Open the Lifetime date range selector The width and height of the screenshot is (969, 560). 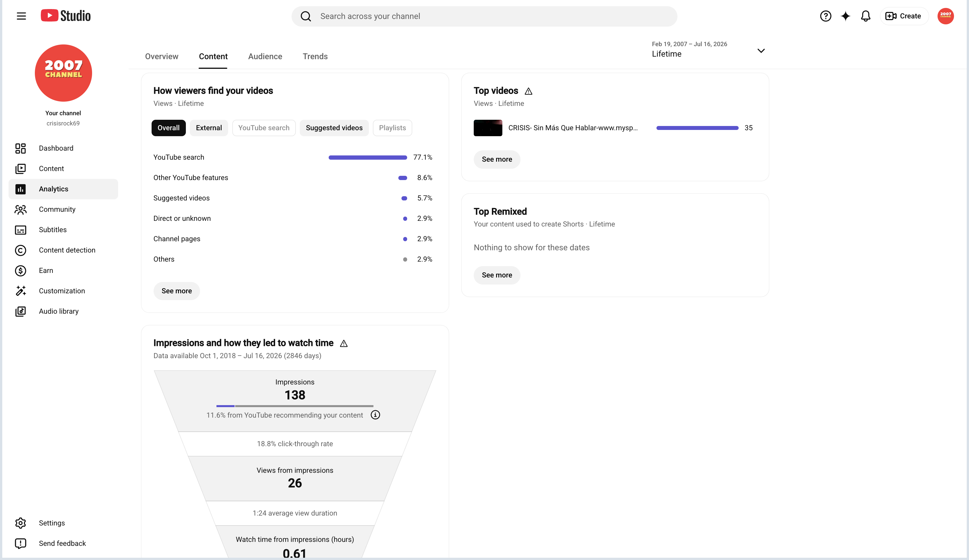tap(708, 50)
